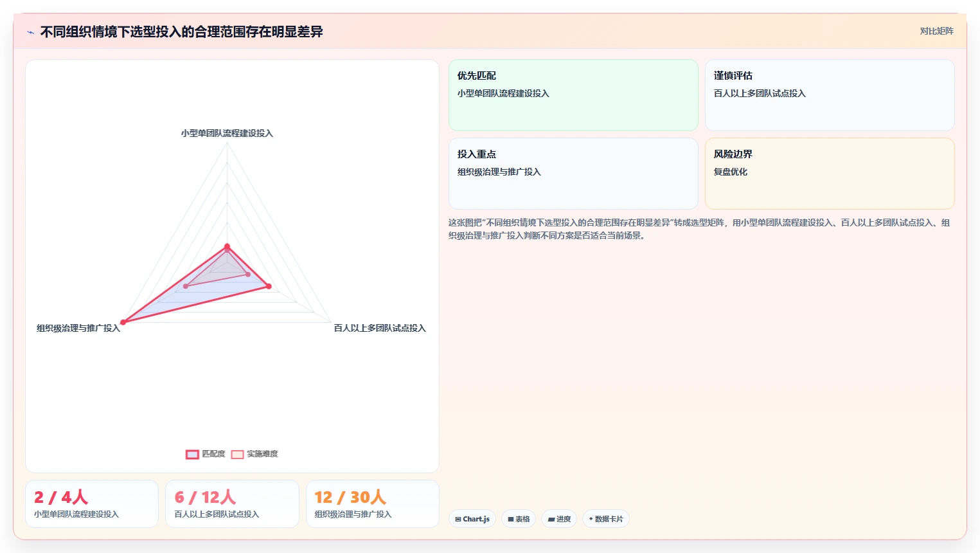
Task: Click 百人以上多团队试点投入 text in 谨慎评估 card
Action: coord(760,93)
